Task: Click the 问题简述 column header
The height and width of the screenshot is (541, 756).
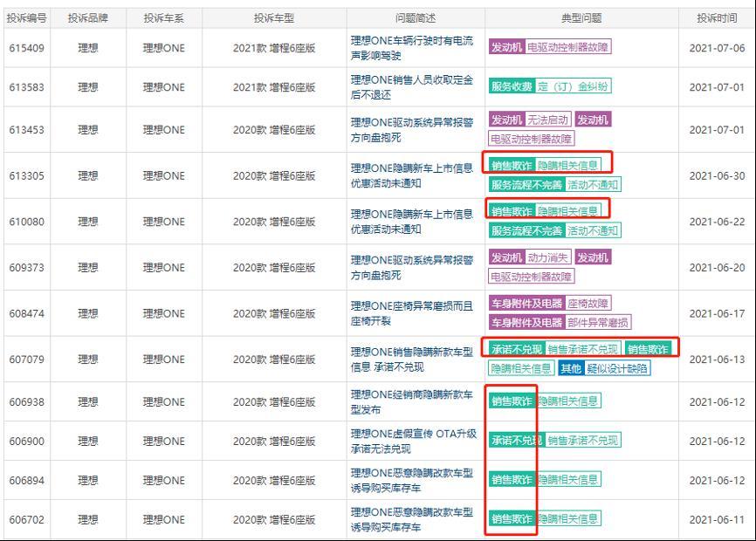Action: pyautogui.click(x=416, y=18)
